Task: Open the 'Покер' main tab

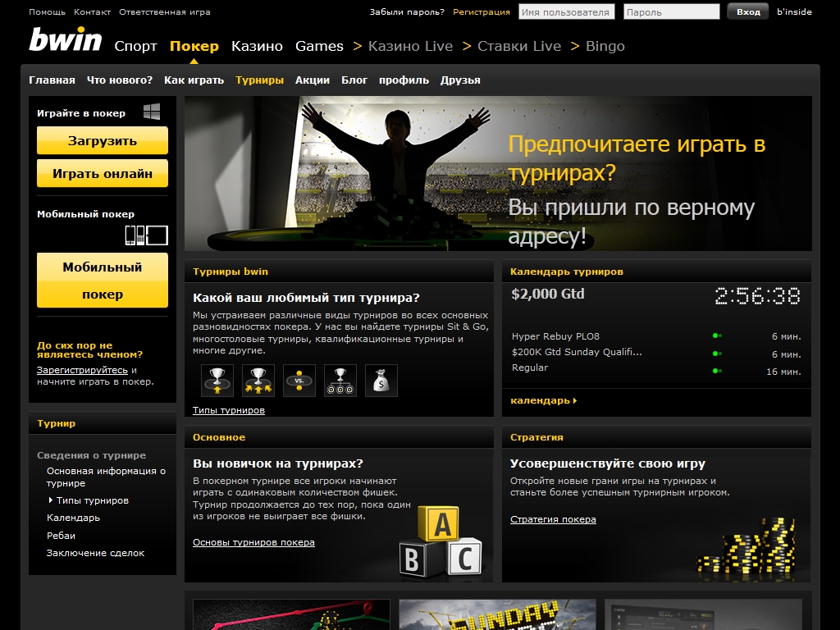Action: coord(194,46)
